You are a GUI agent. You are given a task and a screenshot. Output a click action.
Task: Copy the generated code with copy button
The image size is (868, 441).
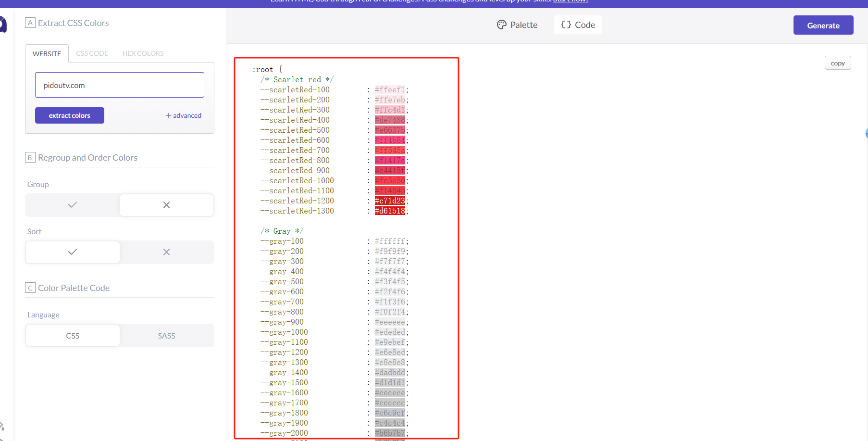tap(837, 63)
